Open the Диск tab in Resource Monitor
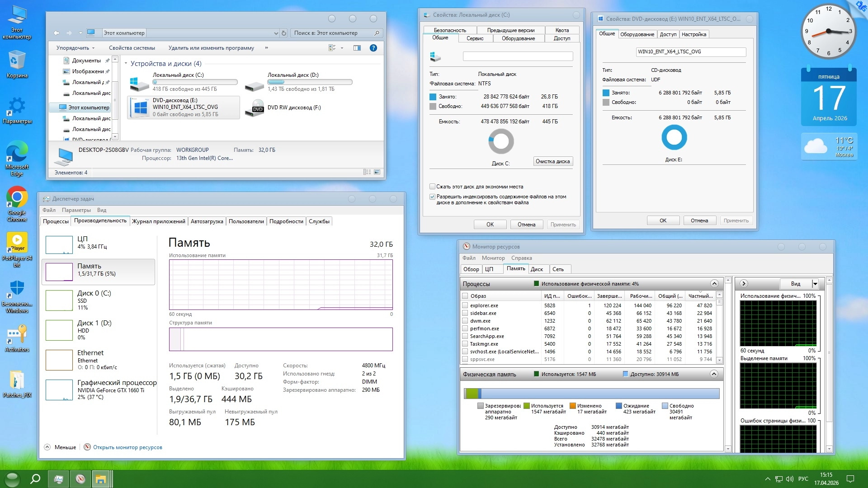The image size is (868, 488). tap(537, 269)
